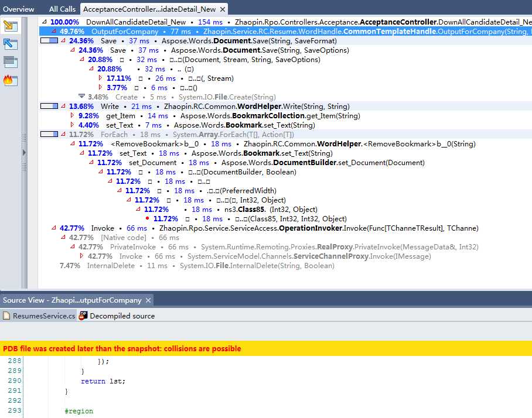
Task: Select the 7.47% File.InternalDelete row
Action: coord(197,265)
